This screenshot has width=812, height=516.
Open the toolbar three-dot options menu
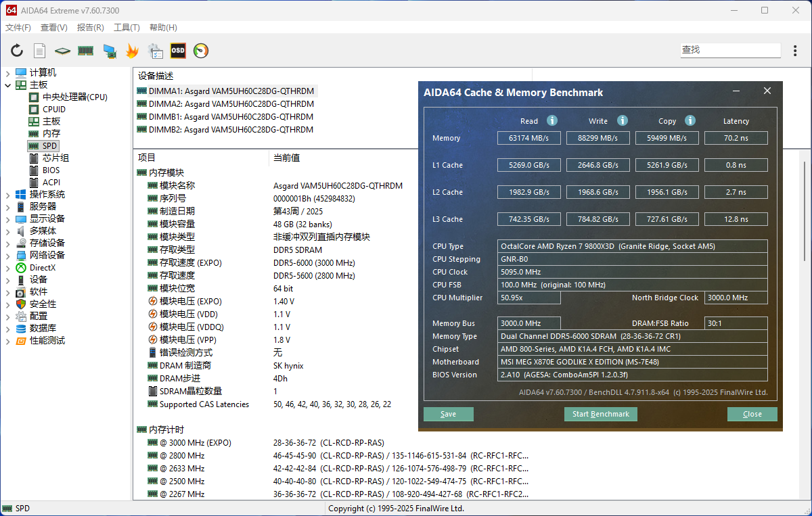coord(795,51)
